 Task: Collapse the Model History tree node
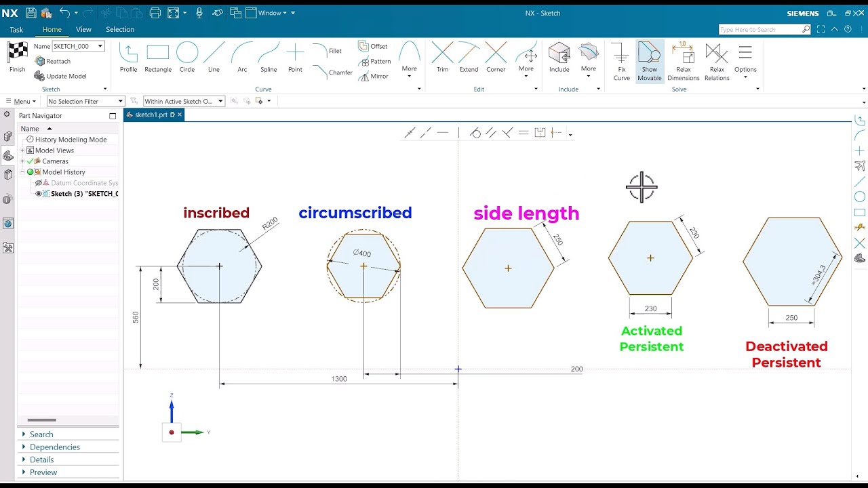pyautogui.click(x=22, y=172)
